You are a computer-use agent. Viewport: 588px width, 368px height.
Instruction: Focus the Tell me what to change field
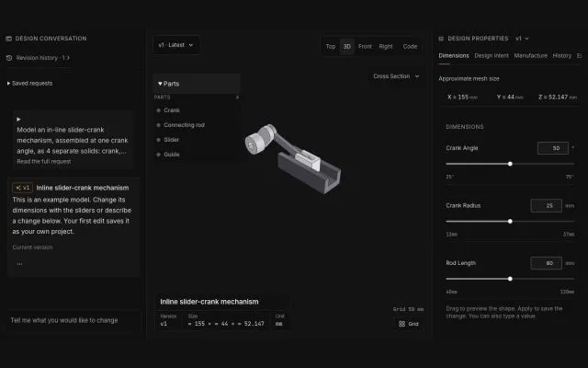pos(73,320)
